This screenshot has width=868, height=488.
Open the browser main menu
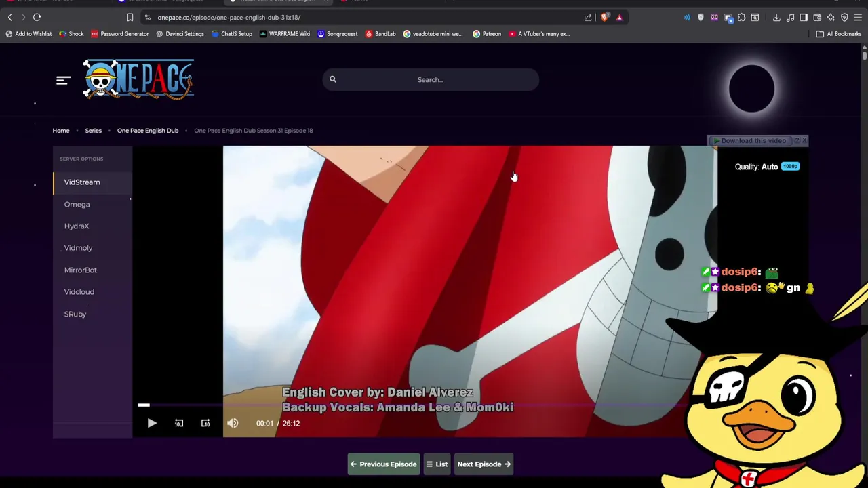858,17
